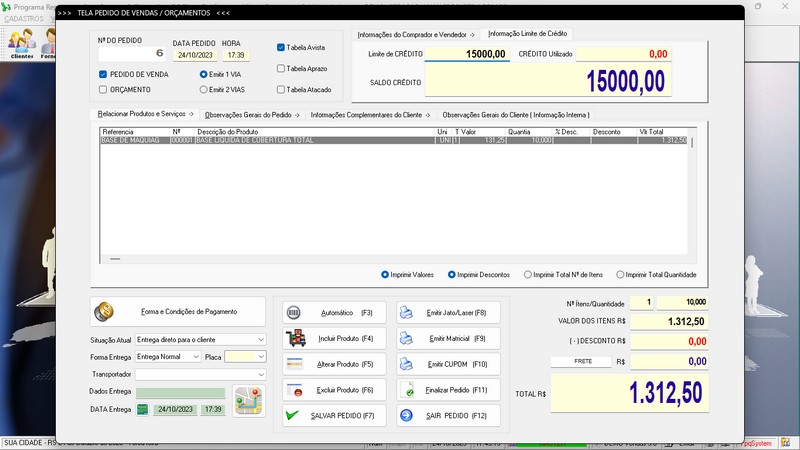Expand the Situação Atual dropdown

click(x=261, y=340)
